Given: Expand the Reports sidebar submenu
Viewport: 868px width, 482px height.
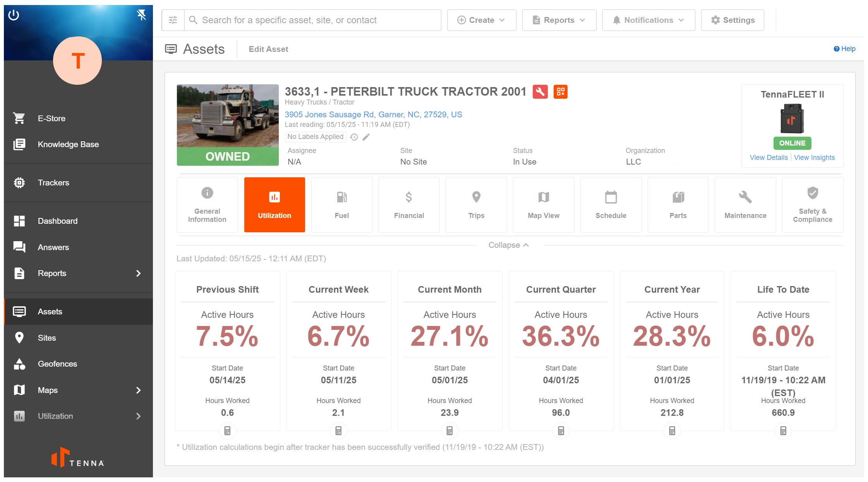Looking at the screenshot, I should tap(138, 273).
